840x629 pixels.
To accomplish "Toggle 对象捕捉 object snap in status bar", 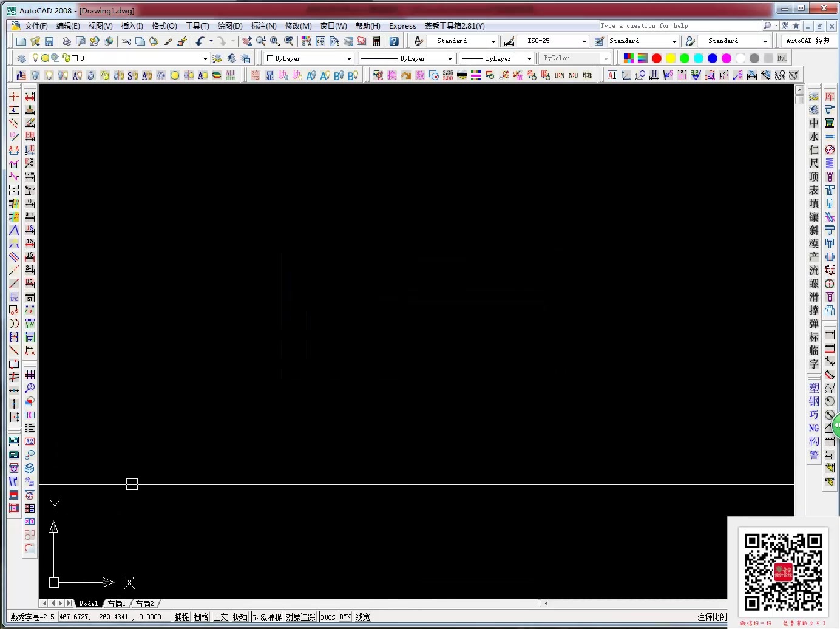I will coord(267,617).
